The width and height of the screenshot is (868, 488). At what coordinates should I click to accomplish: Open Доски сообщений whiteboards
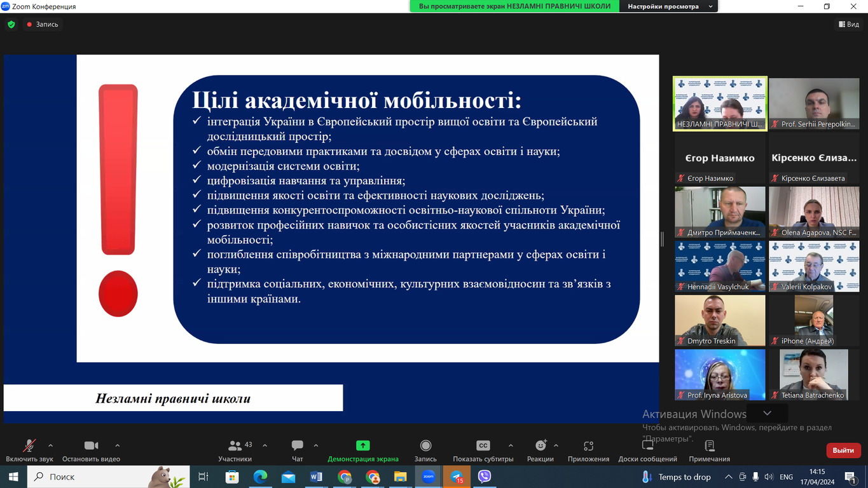(x=648, y=451)
